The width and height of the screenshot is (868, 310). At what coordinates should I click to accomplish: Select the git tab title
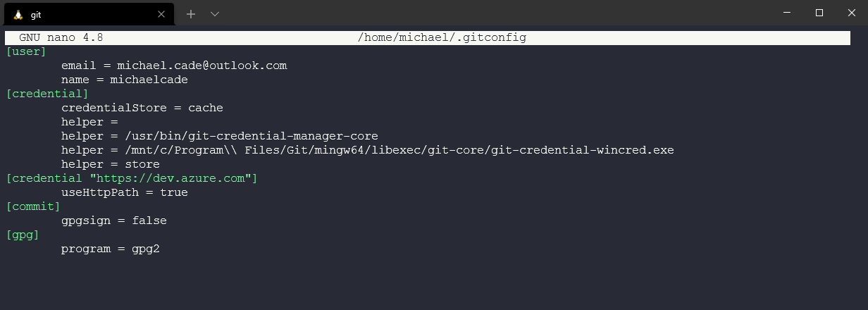[x=36, y=14]
